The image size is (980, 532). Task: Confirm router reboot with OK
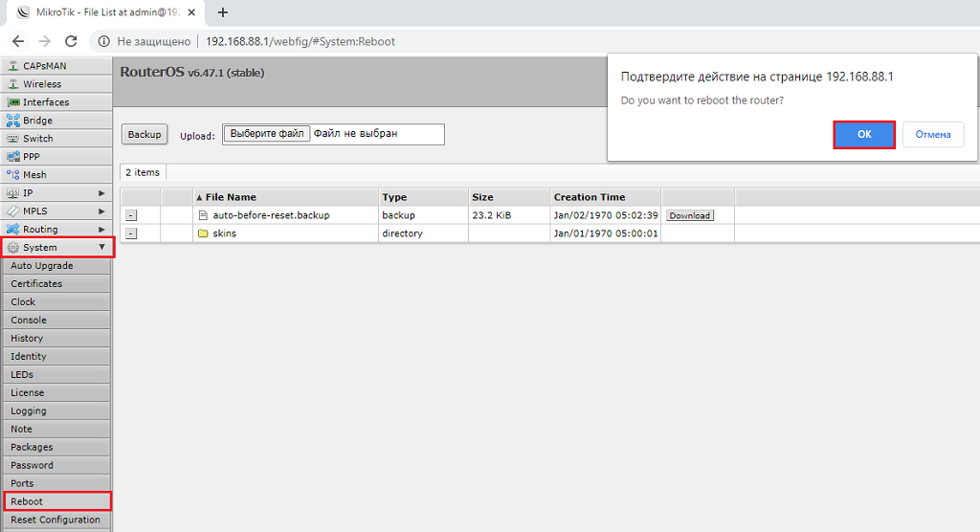(863, 135)
